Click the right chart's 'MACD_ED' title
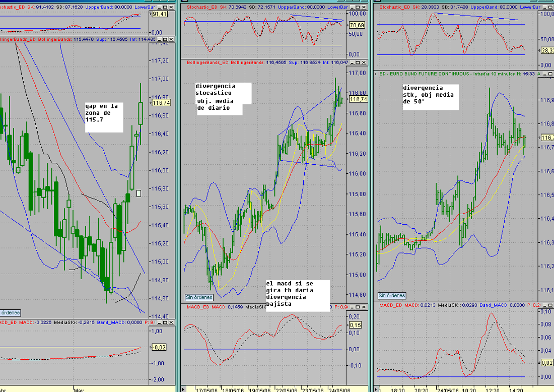 point(391,305)
